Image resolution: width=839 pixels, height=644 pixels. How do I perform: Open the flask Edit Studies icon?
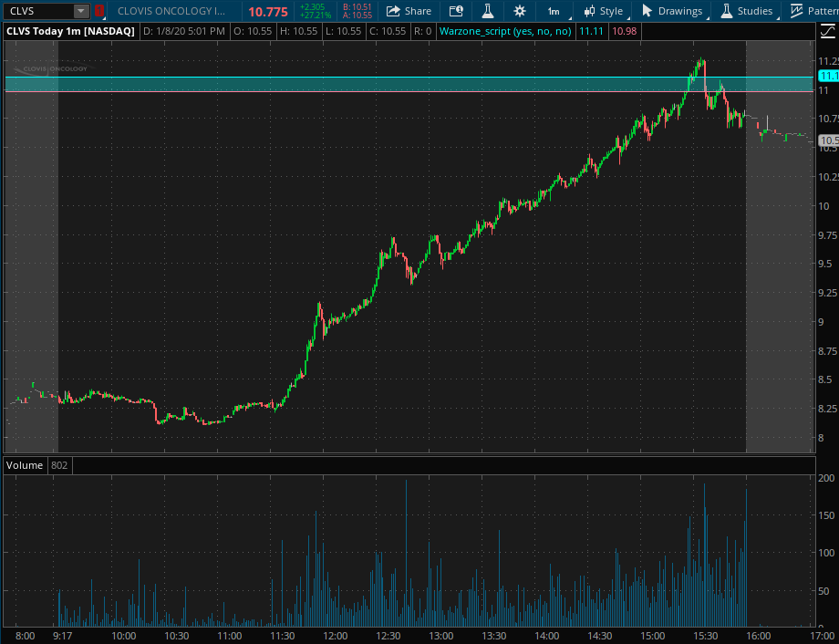[488, 11]
